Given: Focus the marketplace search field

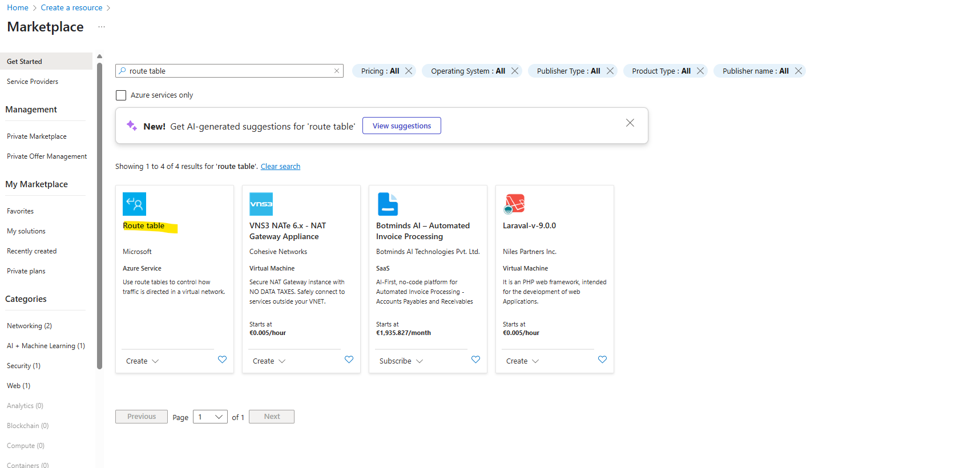Looking at the screenshot, I should pos(229,71).
